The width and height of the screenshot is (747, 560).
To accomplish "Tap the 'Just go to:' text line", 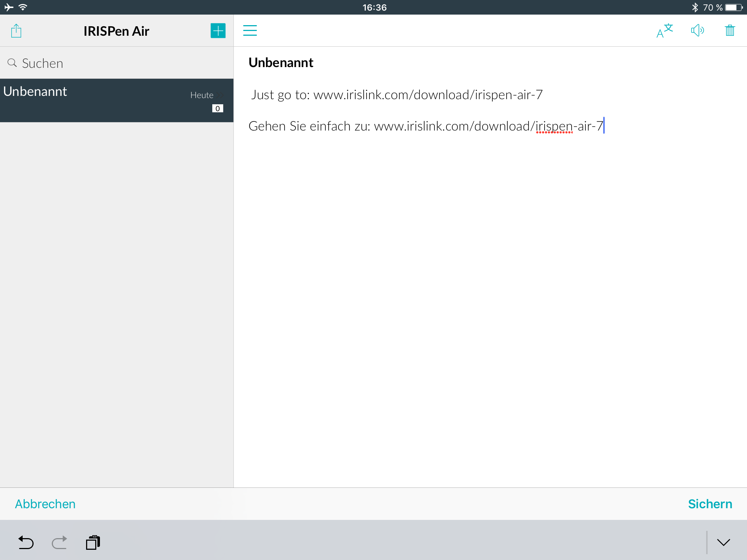I will point(397,95).
